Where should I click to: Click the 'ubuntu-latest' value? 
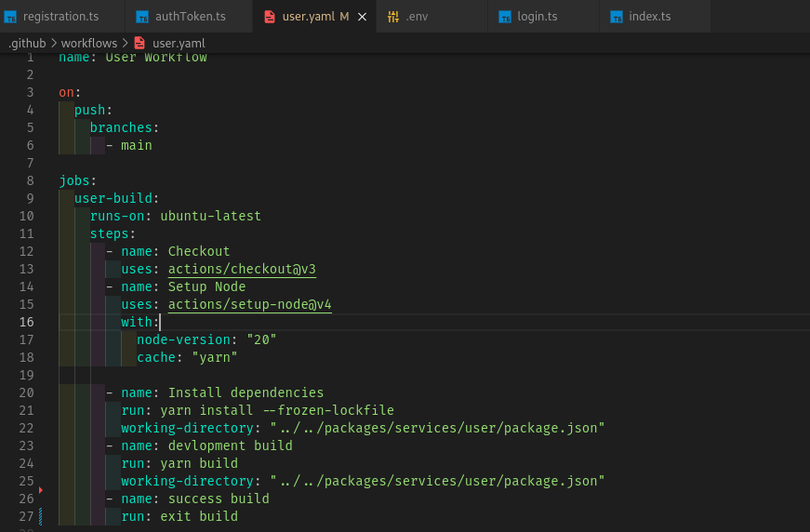210,216
